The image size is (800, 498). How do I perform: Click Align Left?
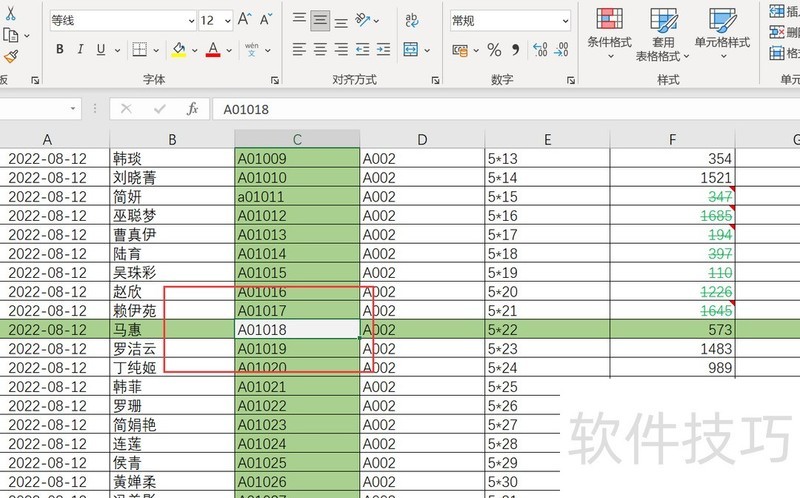point(299,49)
